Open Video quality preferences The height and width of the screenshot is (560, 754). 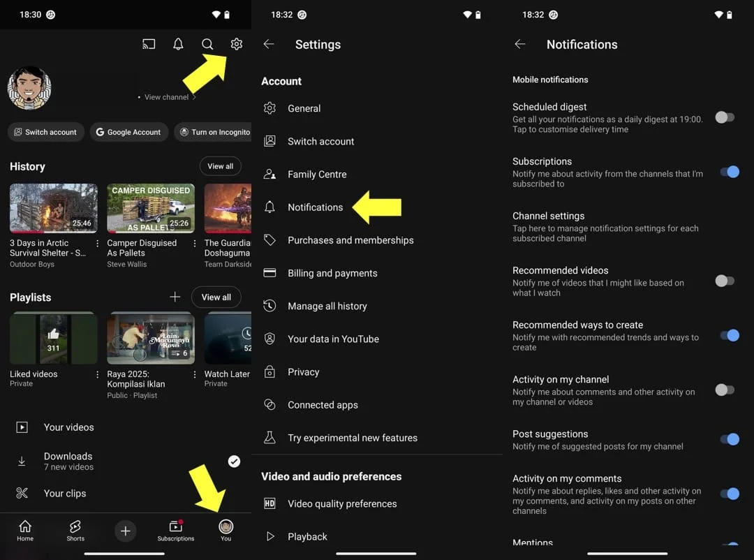[377, 503]
